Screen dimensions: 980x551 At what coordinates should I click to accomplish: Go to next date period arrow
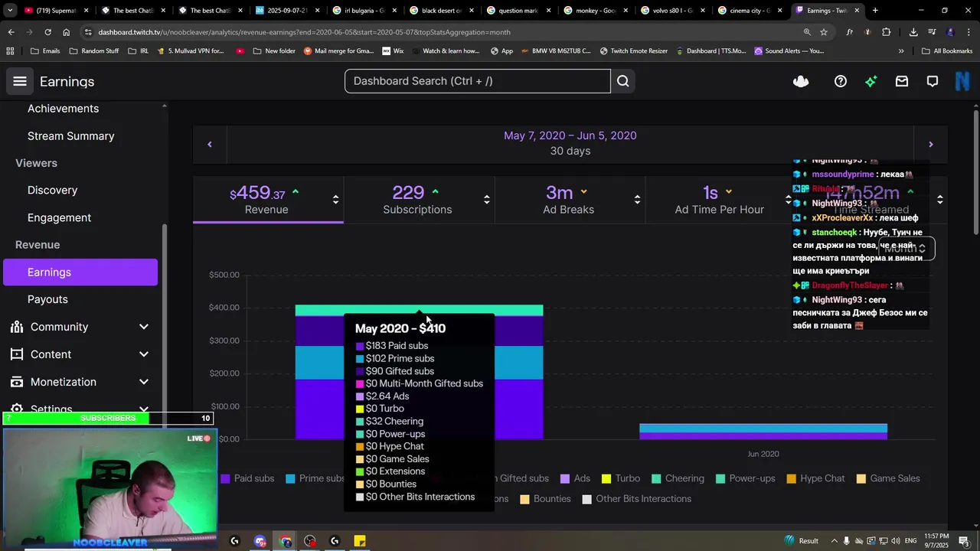point(931,144)
